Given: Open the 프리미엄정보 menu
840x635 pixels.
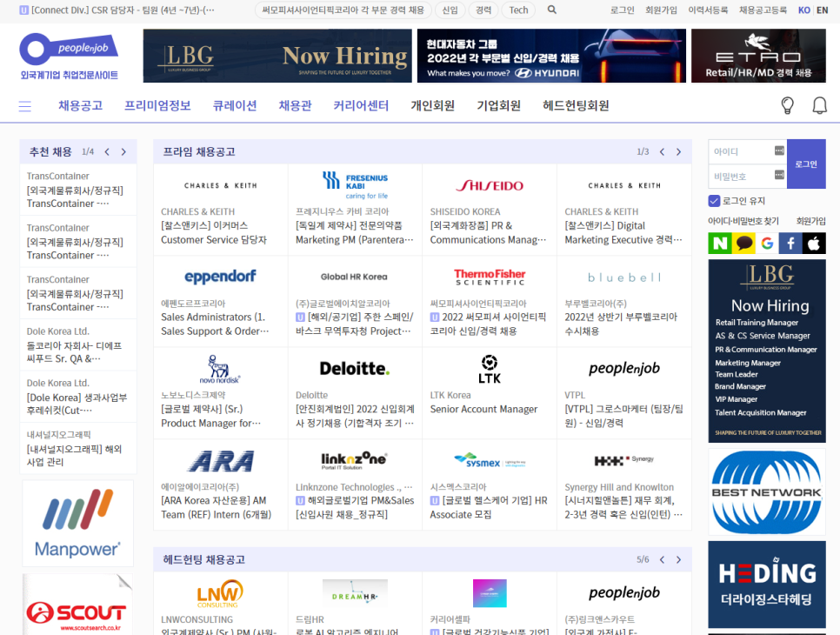Looking at the screenshot, I should pos(157,105).
